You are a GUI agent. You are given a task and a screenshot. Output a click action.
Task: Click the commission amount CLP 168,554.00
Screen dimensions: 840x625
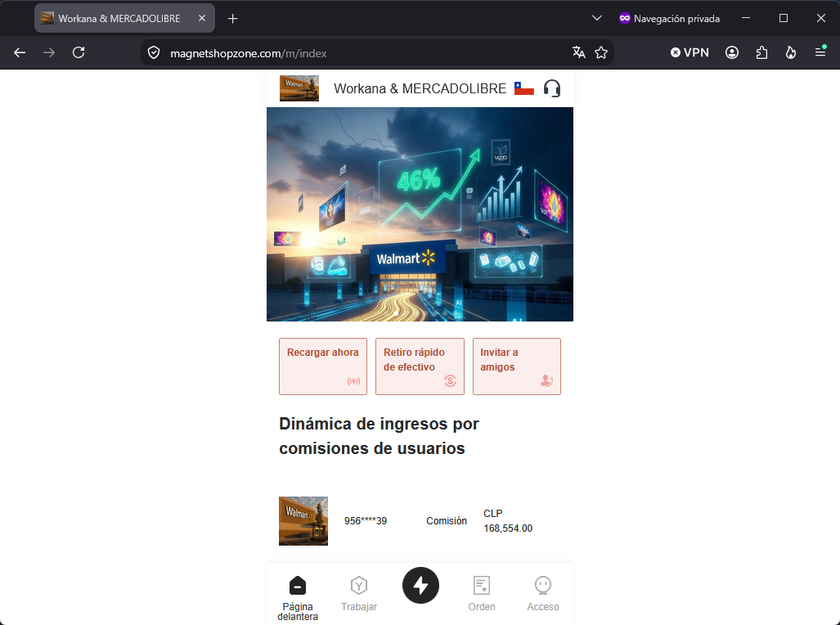508,521
